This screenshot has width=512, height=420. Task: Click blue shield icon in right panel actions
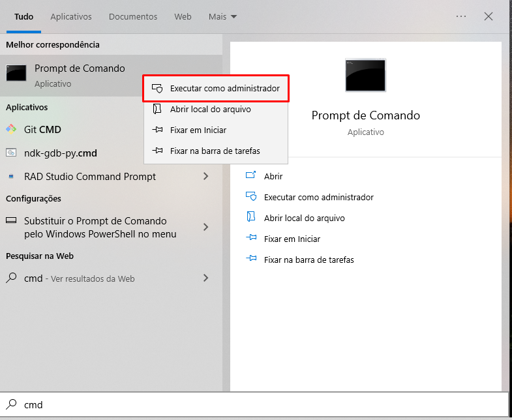coord(251,196)
